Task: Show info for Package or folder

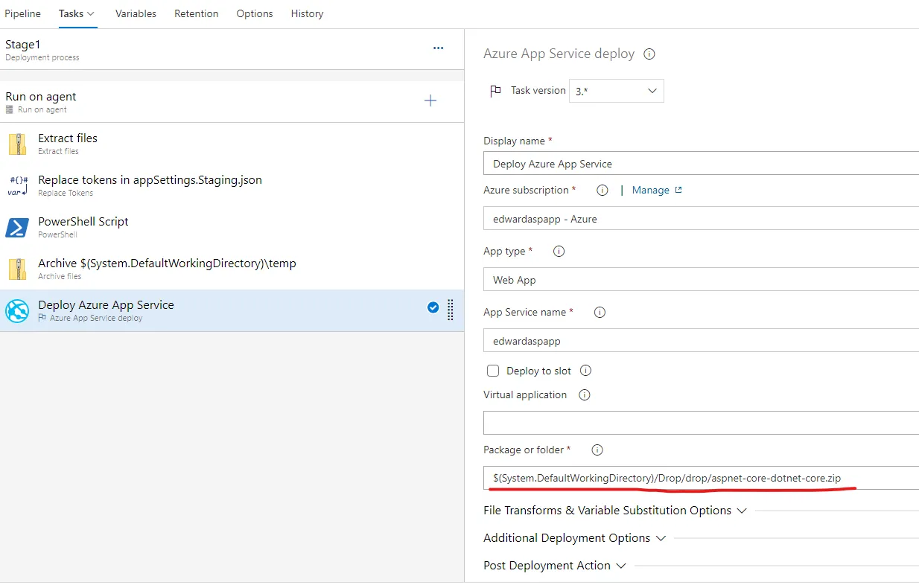Action: click(x=597, y=450)
